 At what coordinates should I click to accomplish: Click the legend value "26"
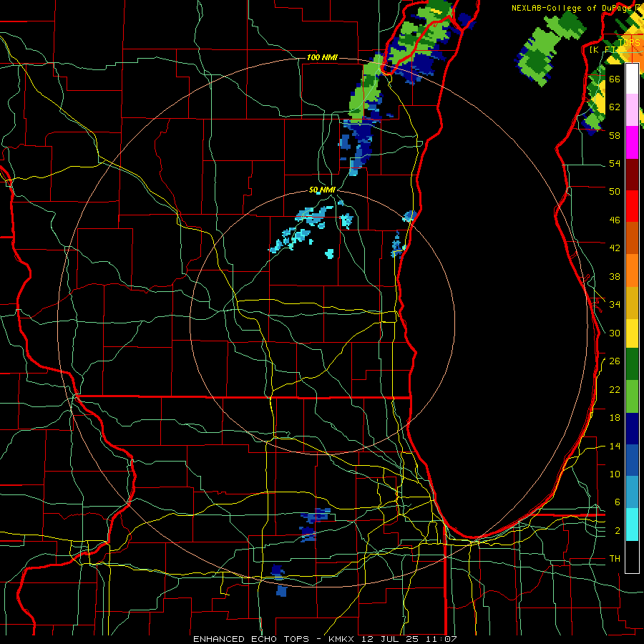[615, 361]
